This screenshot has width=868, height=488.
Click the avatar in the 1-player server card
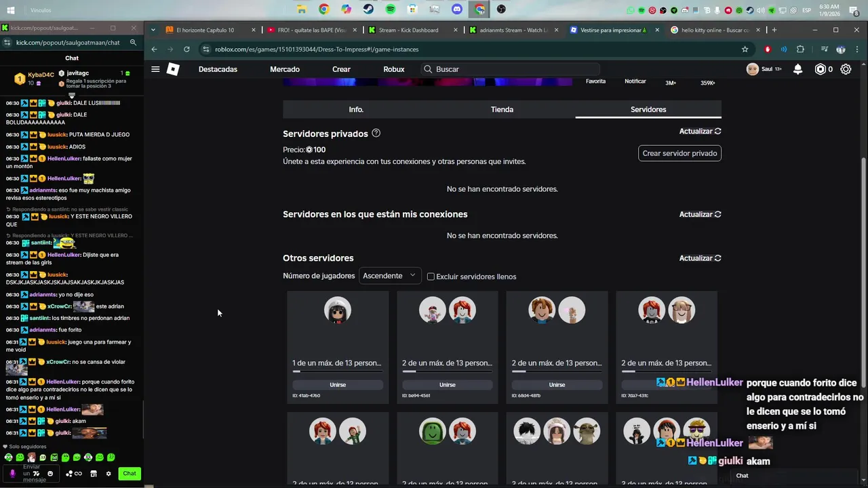coord(338,310)
